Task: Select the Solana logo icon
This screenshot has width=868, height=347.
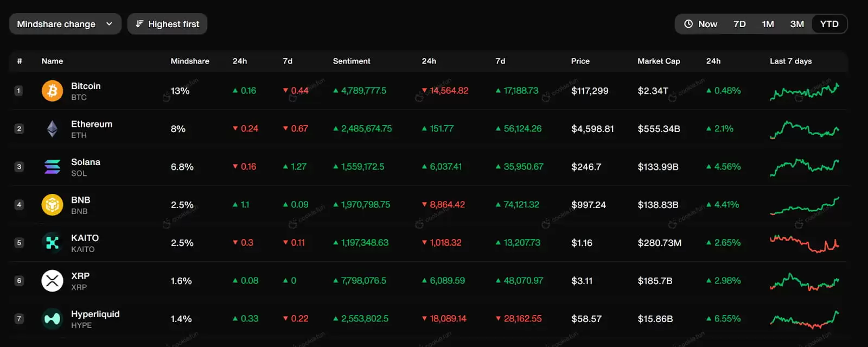Action: pos(52,167)
